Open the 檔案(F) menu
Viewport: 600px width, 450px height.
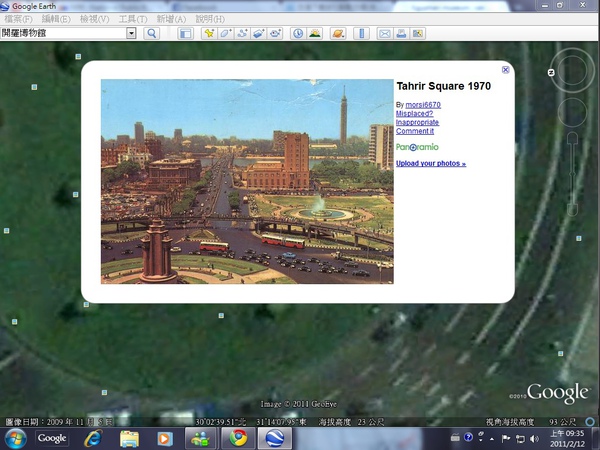tap(18, 19)
